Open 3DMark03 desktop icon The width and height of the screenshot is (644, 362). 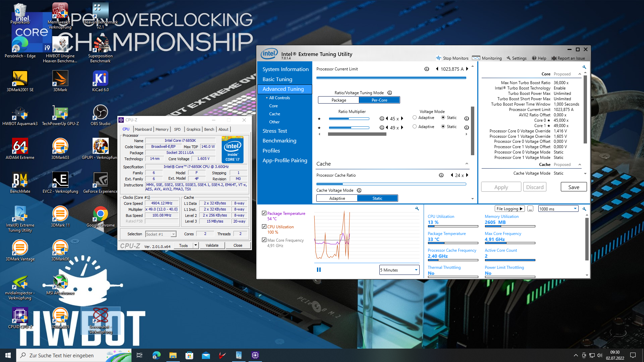click(60, 148)
